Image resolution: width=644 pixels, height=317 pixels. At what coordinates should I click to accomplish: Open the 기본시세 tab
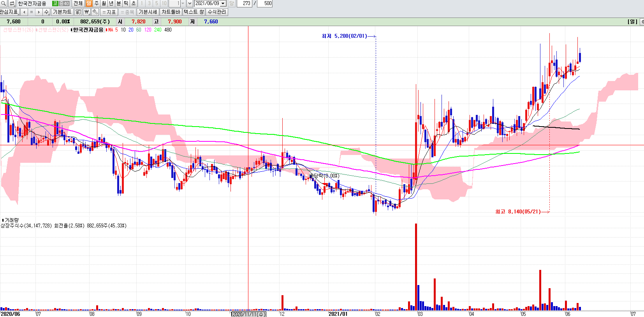[148, 12]
